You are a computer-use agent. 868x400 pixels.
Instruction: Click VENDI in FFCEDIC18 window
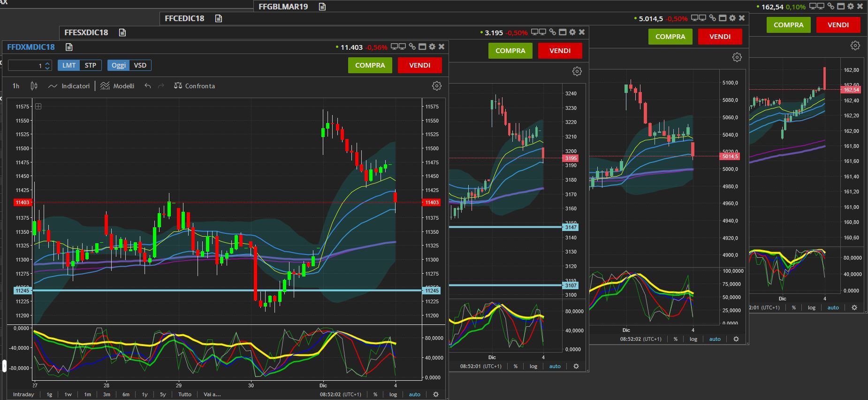point(720,37)
